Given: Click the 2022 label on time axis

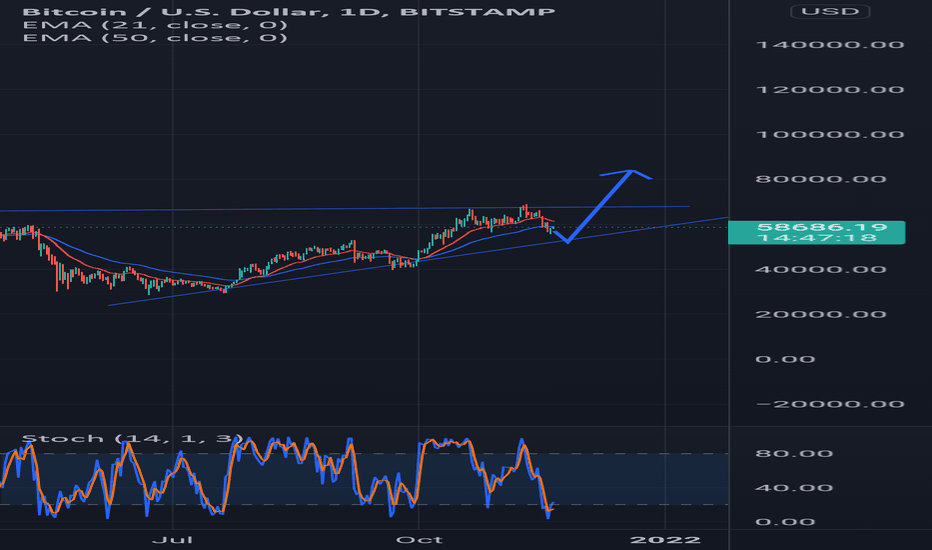Looking at the screenshot, I should [x=665, y=540].
